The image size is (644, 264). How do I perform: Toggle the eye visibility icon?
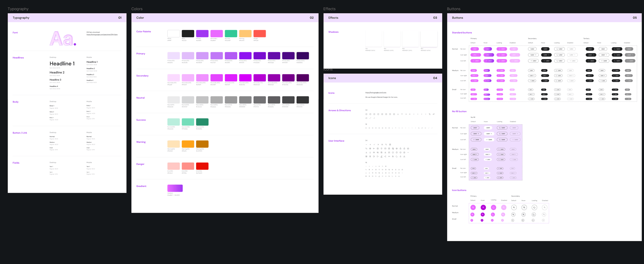click(374, 152)
